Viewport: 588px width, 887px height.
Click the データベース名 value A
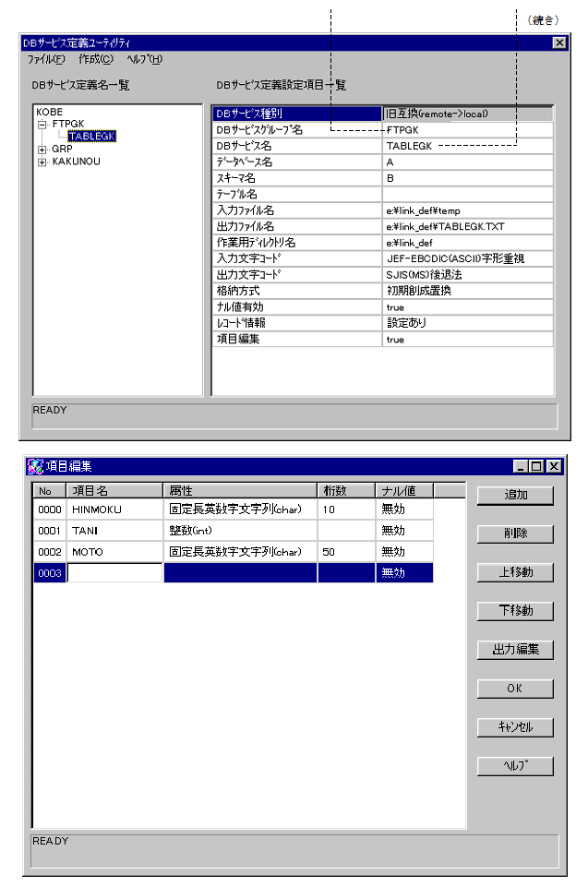pos(468,162)
